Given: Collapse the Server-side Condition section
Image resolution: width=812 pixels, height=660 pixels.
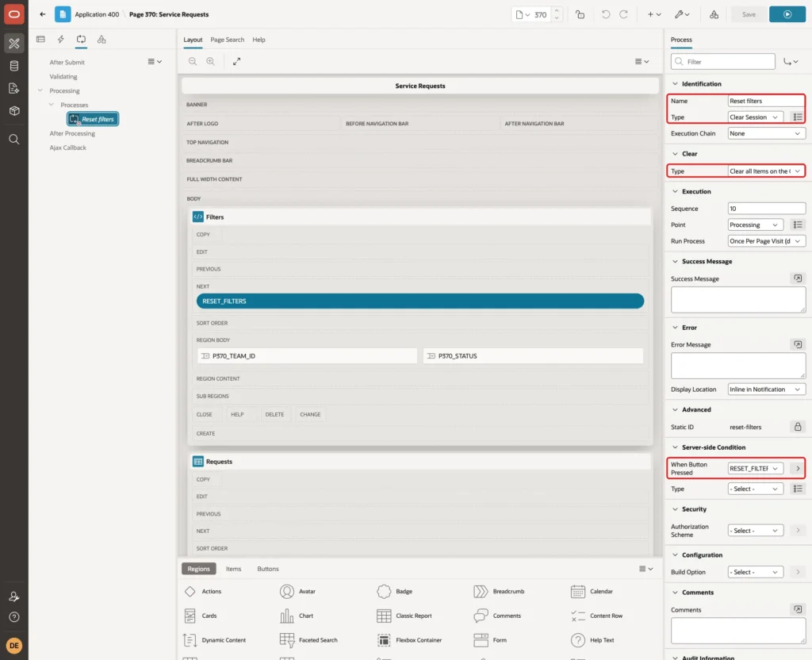Looking at the screenshot, I should pyautogui.click(x=675, y=447).
